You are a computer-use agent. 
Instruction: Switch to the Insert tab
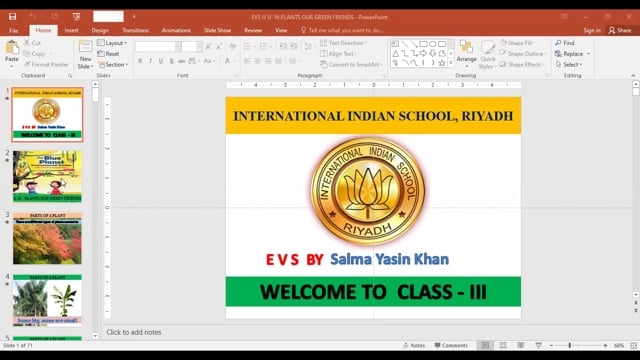[71, 30]
